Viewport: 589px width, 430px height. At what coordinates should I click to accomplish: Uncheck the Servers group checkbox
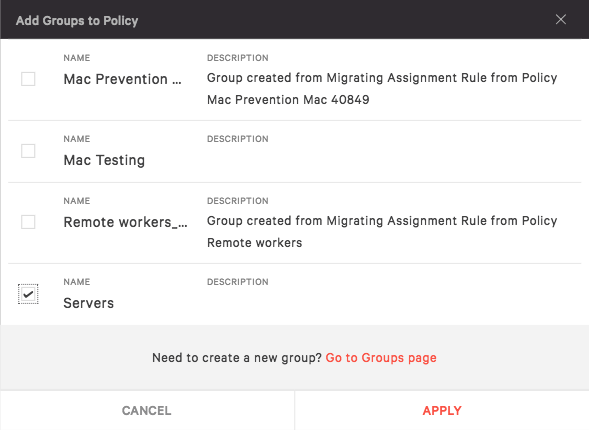click(x=28, y=294)
